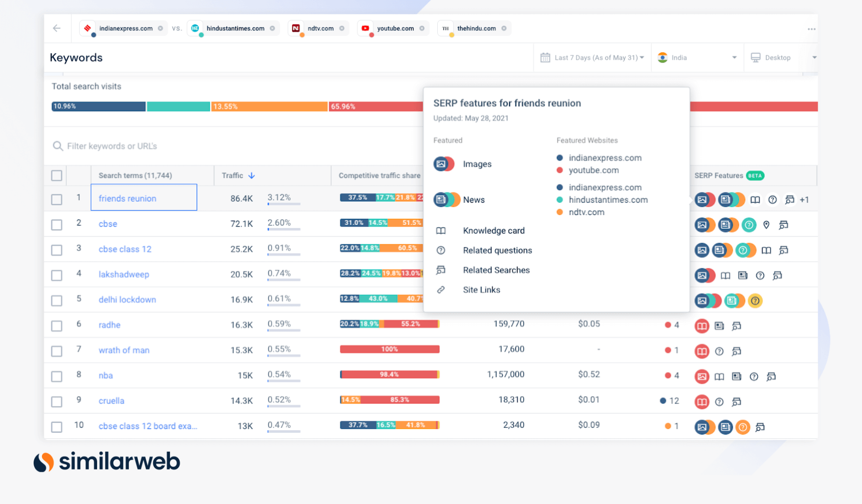This screenshot has width=862, height=504.
Task: Select the hindustantimes.com site chip
Action: click(x=233, y=28)
